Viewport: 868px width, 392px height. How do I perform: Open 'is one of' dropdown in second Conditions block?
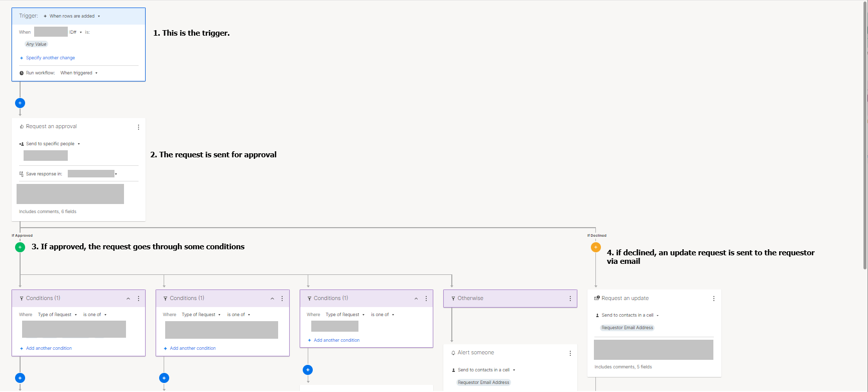pyautogui.click(x=238, y=315)
